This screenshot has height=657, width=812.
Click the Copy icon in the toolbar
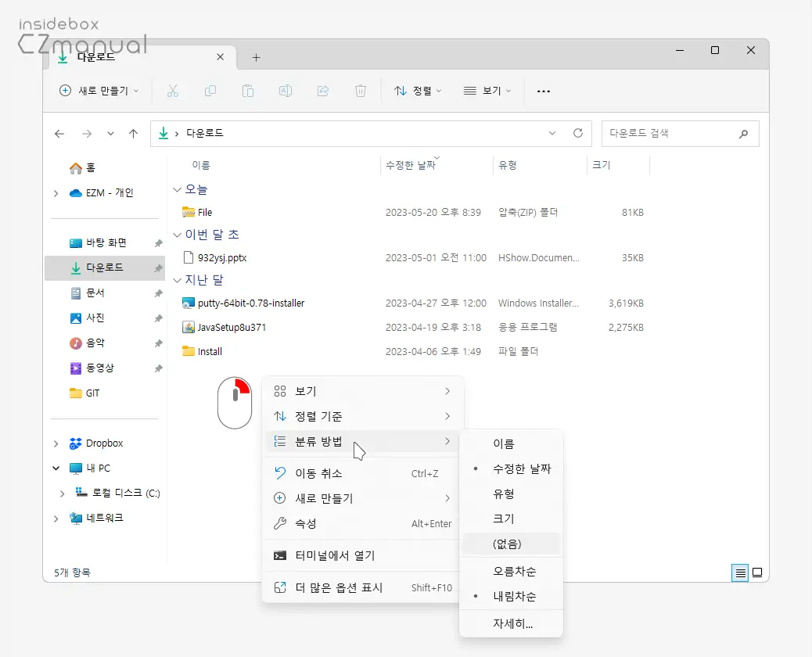[210, 91]
